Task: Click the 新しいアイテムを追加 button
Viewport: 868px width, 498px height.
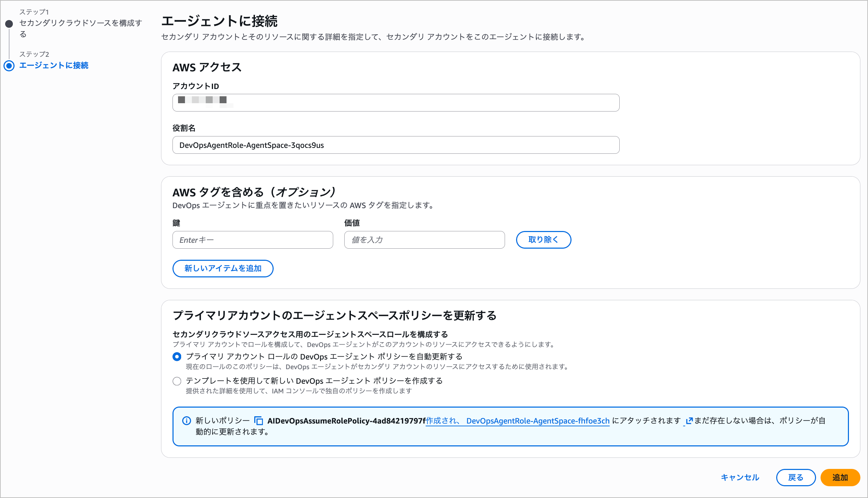Action: pos(223,268)
